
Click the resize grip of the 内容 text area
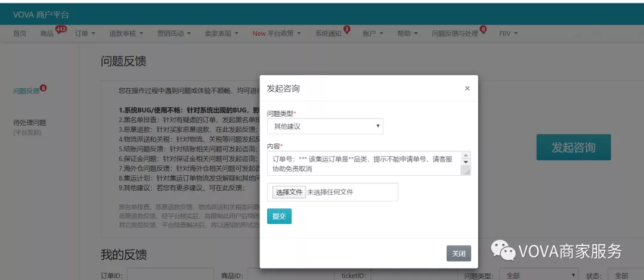[467, 172]
